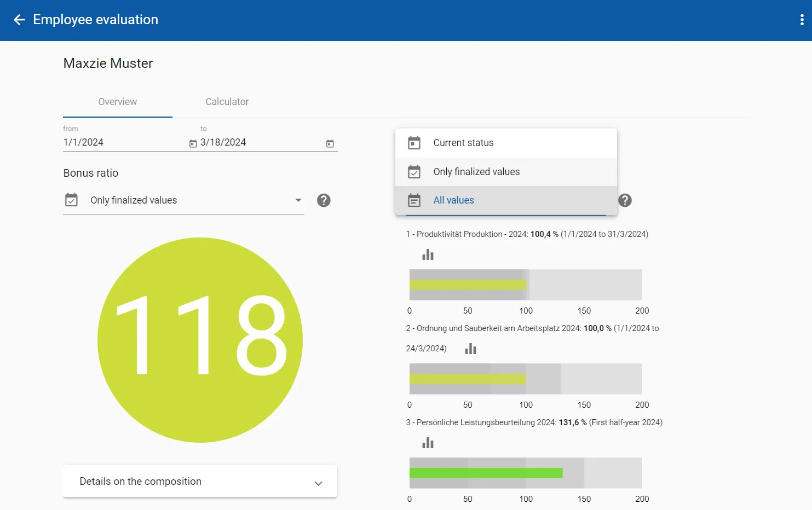Click the 'to' date field 3/18/2024
The height and width of the screenshot is (510, 812).
pos(260,142)
